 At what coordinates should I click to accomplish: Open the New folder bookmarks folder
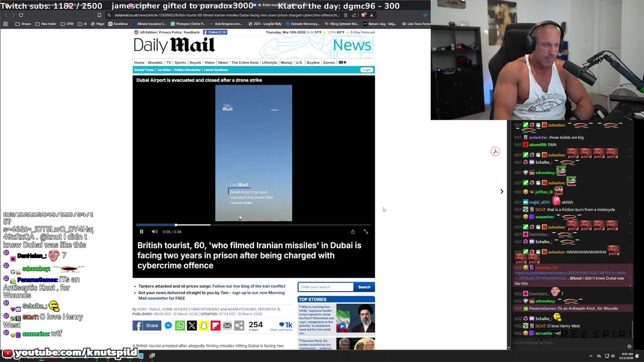[46, 24]
